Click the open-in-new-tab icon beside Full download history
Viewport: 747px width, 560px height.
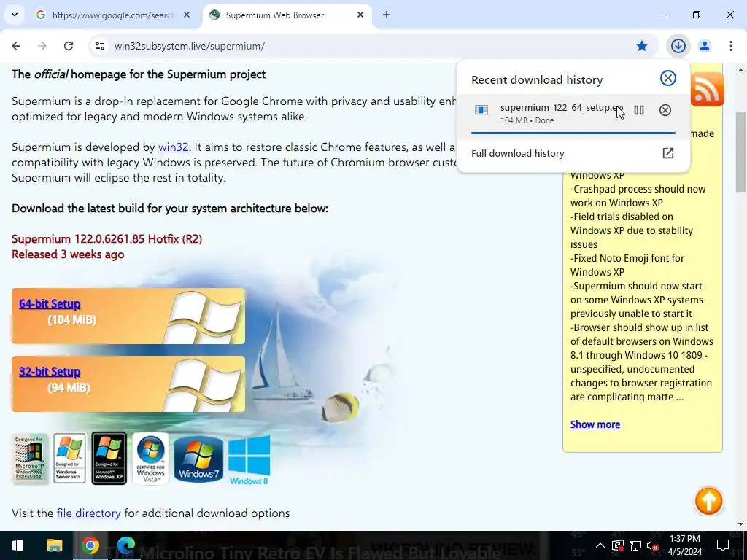point(668,153)
